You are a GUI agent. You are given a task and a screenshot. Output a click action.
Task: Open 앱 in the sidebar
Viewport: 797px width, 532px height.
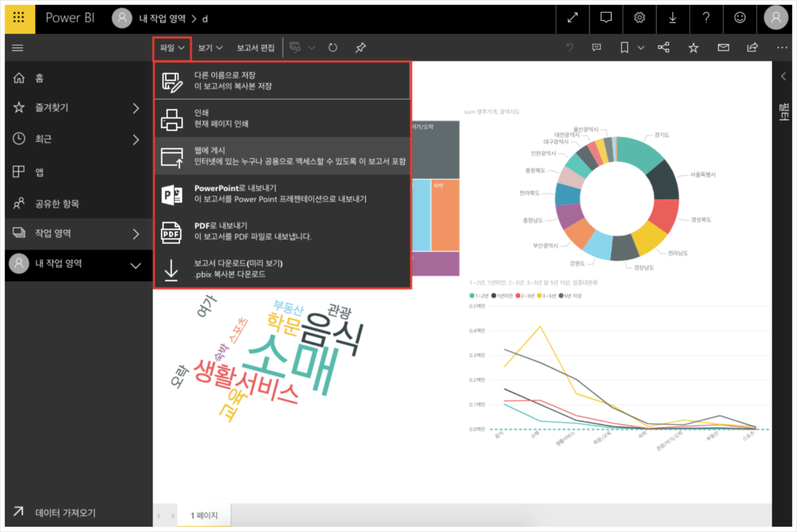(x=78, y=172)
